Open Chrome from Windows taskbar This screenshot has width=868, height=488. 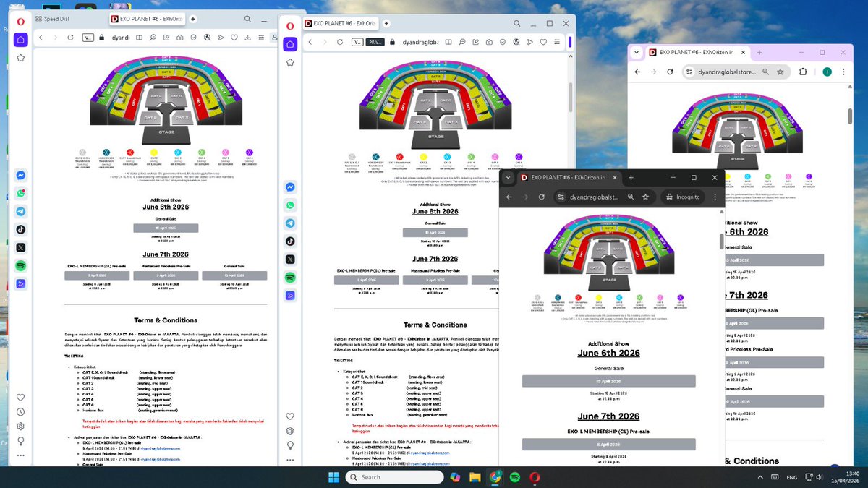(x=495, y=477)
